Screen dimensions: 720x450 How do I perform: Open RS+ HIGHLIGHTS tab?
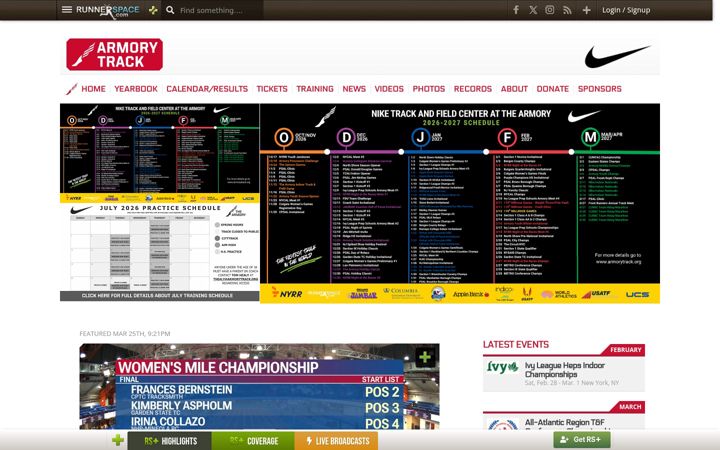[x=170, y=441]
